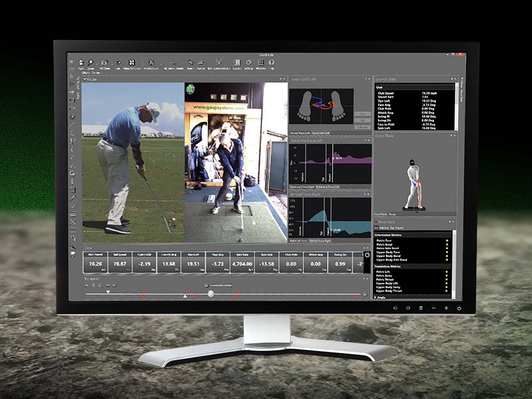Click the Spin Rate 4,704.00 data tile
The height and width of the screenshot is (399, 532).
pyautogui.click(x=242, y=263)
